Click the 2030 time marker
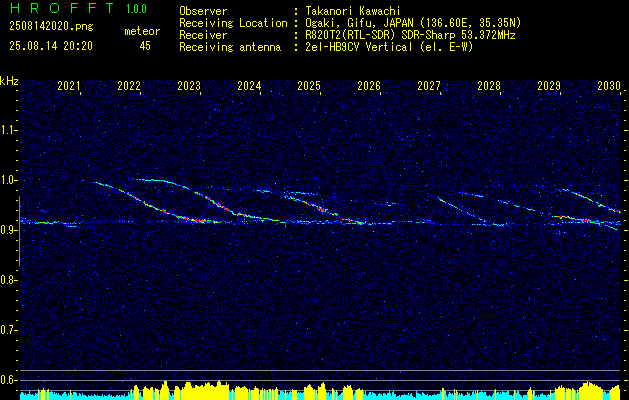The image size is (629, 400). [x=609, y=86]
